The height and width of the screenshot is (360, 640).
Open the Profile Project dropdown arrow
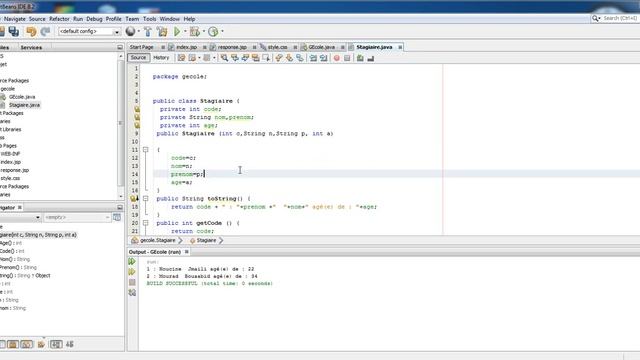[x=222, y=31]
